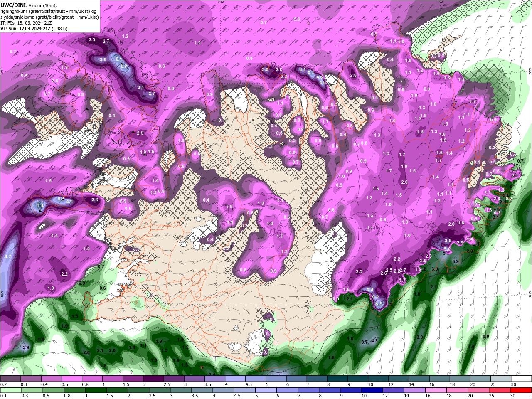Choose the 1 mm swatch in the top snow legend row
The height and width of the screenshot is (399, 532).
(x=113, y=379)
